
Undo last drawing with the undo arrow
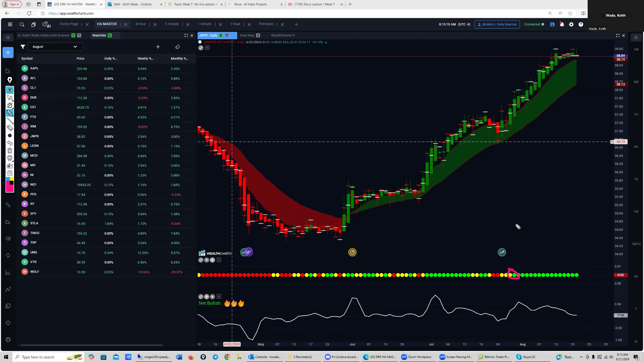tap(10, 143)
